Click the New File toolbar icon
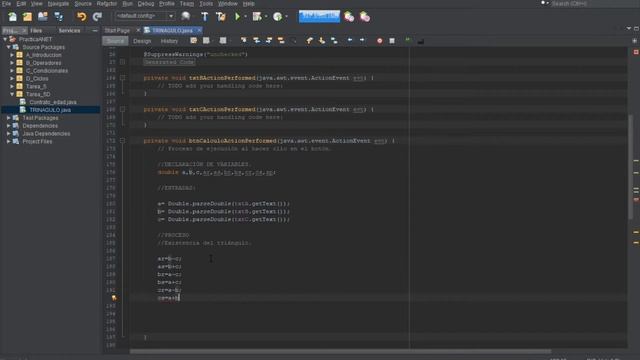 coord(12,17)
